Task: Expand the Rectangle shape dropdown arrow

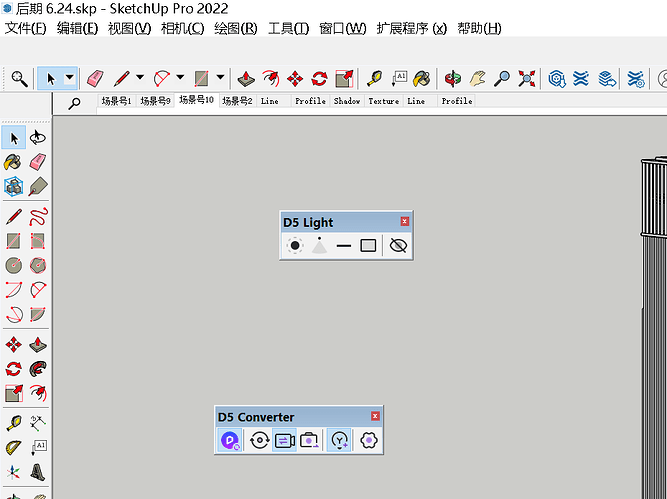Action: (220, 77)
